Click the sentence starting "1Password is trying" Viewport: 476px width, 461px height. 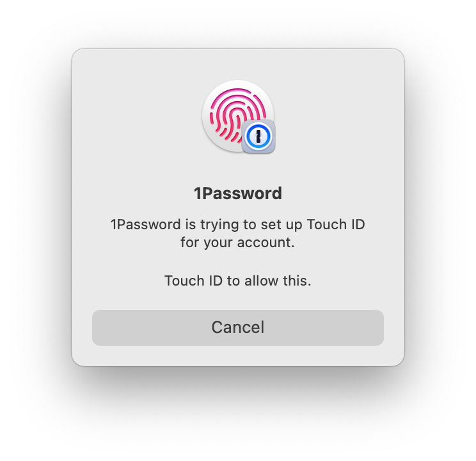pos(238,234)
